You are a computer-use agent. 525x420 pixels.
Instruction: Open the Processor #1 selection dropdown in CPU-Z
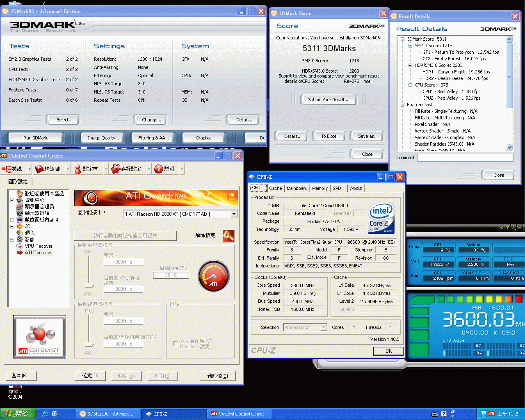324,327
